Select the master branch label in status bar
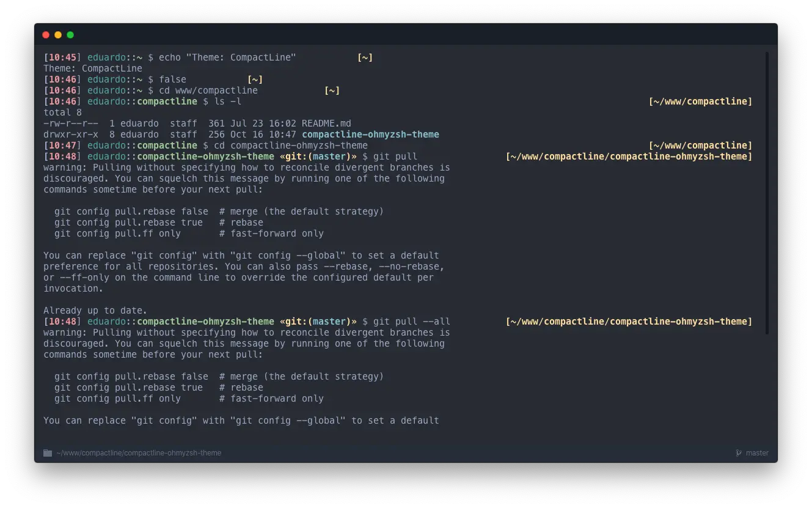Viewport: 812px width, 508px height. pos(757,453)
